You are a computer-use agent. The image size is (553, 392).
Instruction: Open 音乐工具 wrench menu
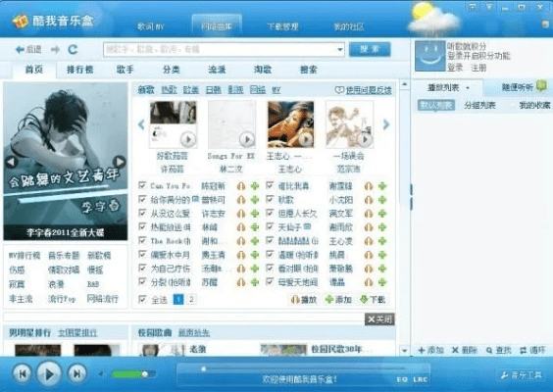(522, 375)
